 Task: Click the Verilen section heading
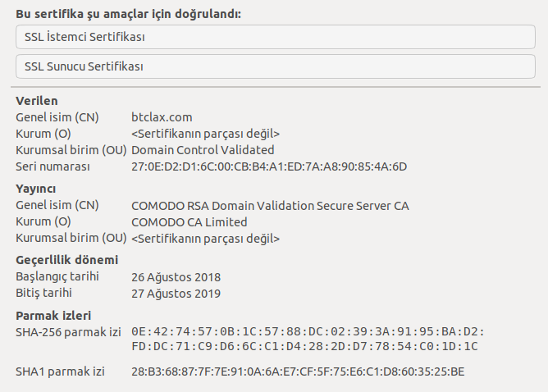click(37, 101)
